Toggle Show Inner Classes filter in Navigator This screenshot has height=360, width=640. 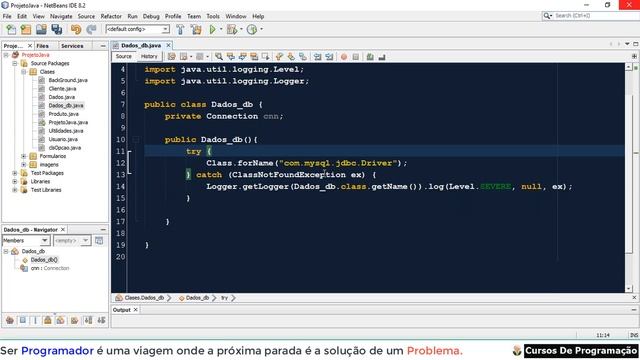[x=60, y=320]
